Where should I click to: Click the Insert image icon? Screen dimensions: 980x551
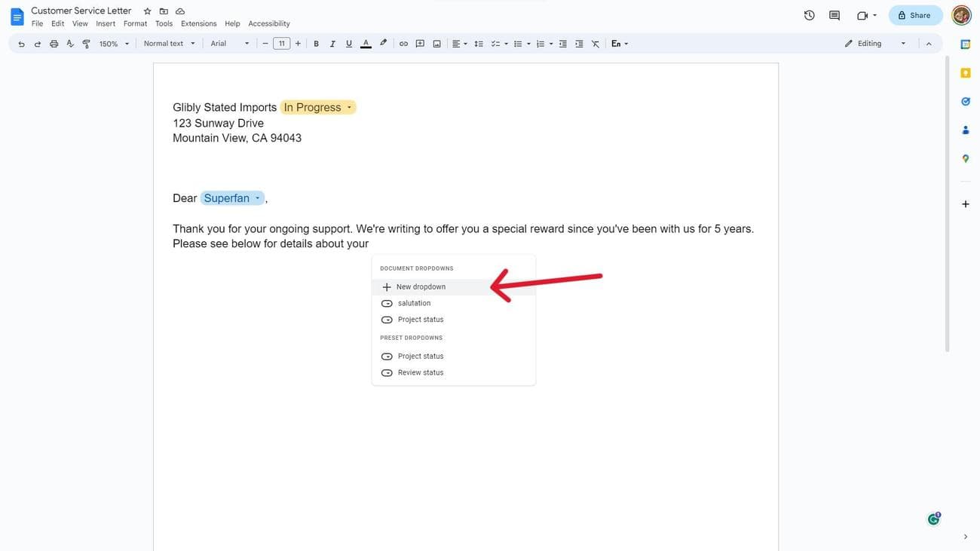[x=436, y=44]
